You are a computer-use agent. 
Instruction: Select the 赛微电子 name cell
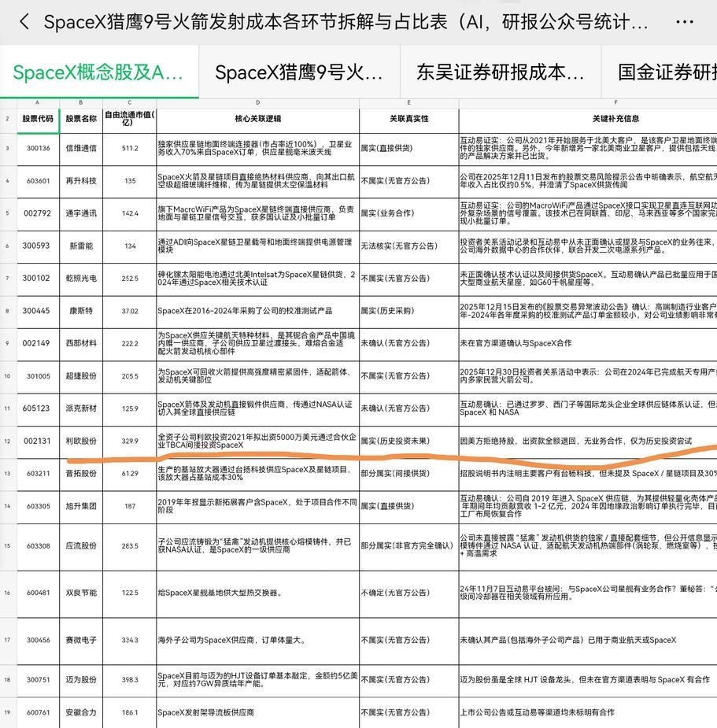point(81,641)
